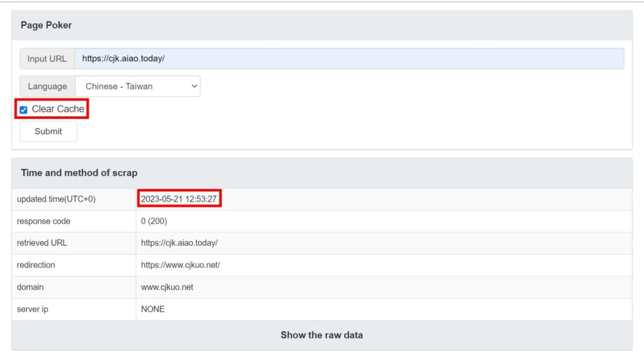Click the Page Poker heading
The width and height of the screenshot is (644, 355).
[x=47, y=25]
